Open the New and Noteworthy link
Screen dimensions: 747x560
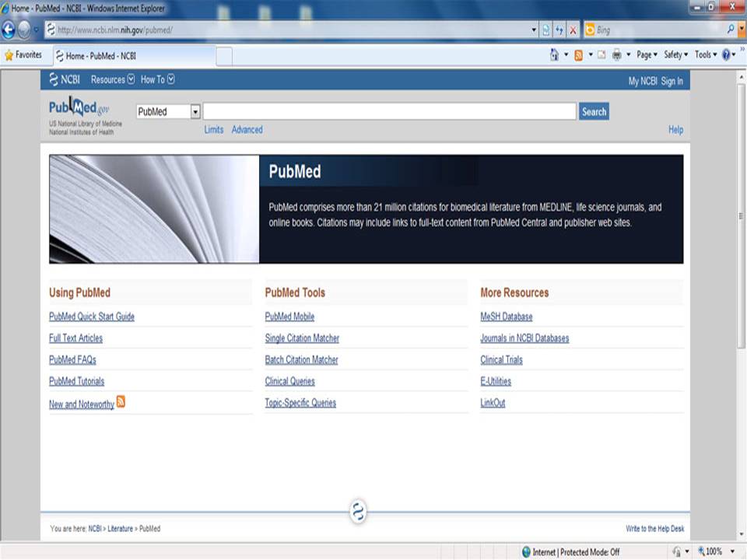[x=82, y=404]
